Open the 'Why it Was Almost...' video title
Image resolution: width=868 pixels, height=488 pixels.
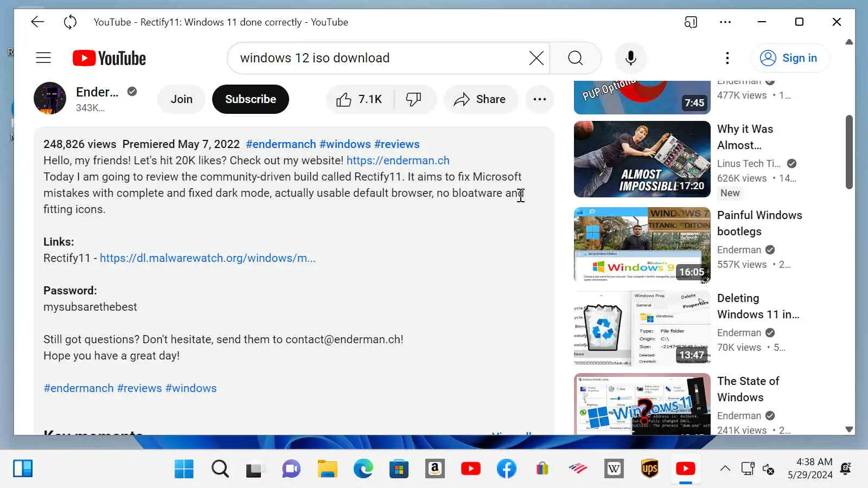(745, 137)
